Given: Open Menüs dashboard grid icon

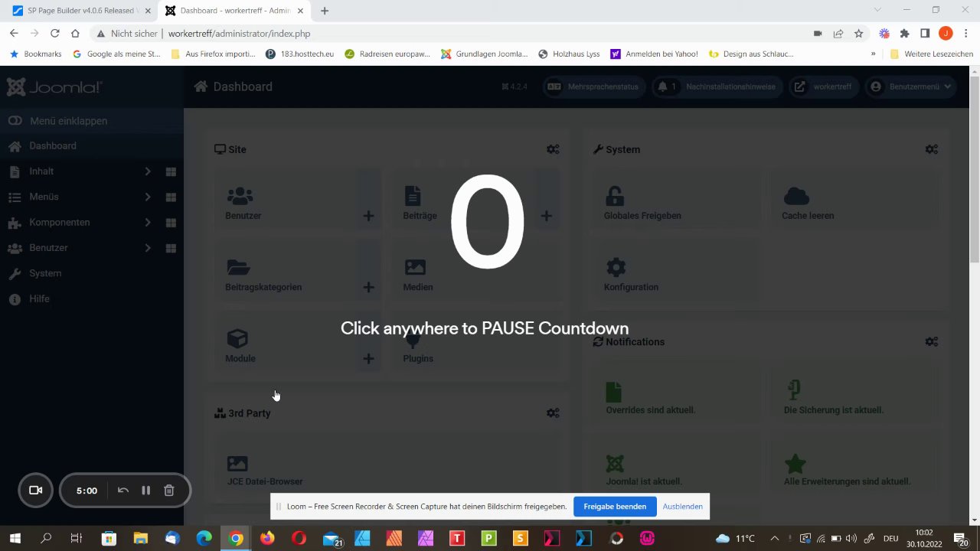Looking at the screenshot, I should [x=171, y=197].
